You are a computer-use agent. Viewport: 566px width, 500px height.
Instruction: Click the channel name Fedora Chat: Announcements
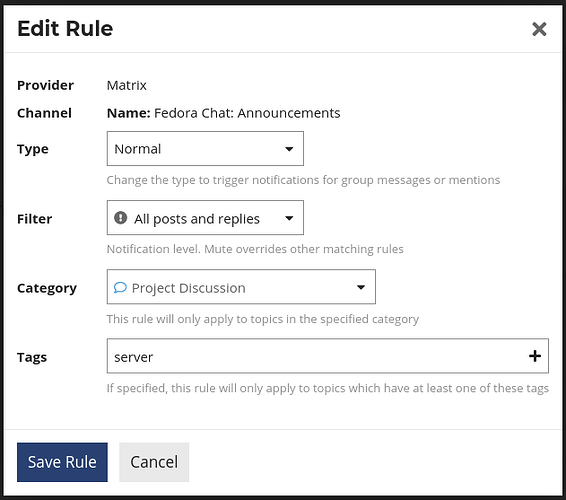[247, 113]
